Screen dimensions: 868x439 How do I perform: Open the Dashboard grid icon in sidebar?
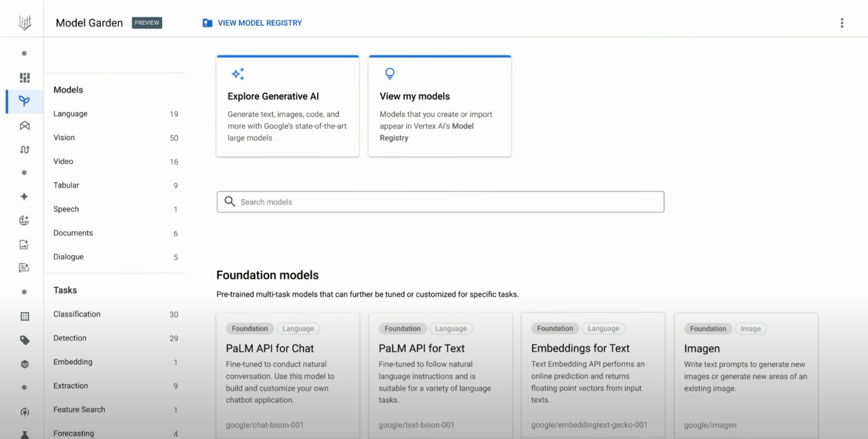(x=24, y=78)
